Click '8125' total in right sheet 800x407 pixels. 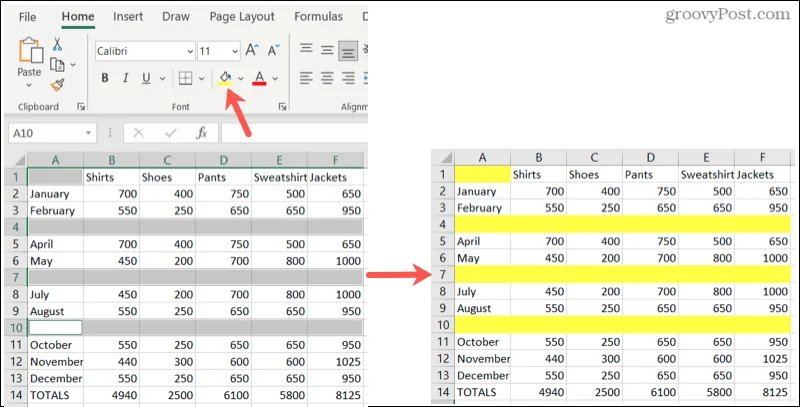pos(763,392)
